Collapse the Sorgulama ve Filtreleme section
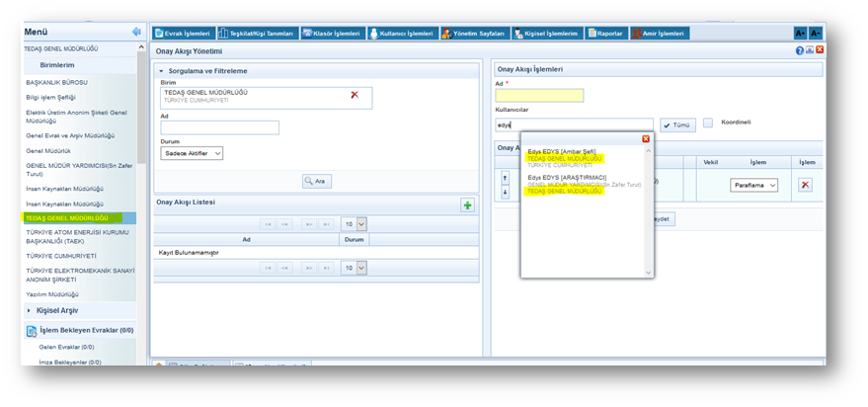The image size is (868, 407). [162, 71]
